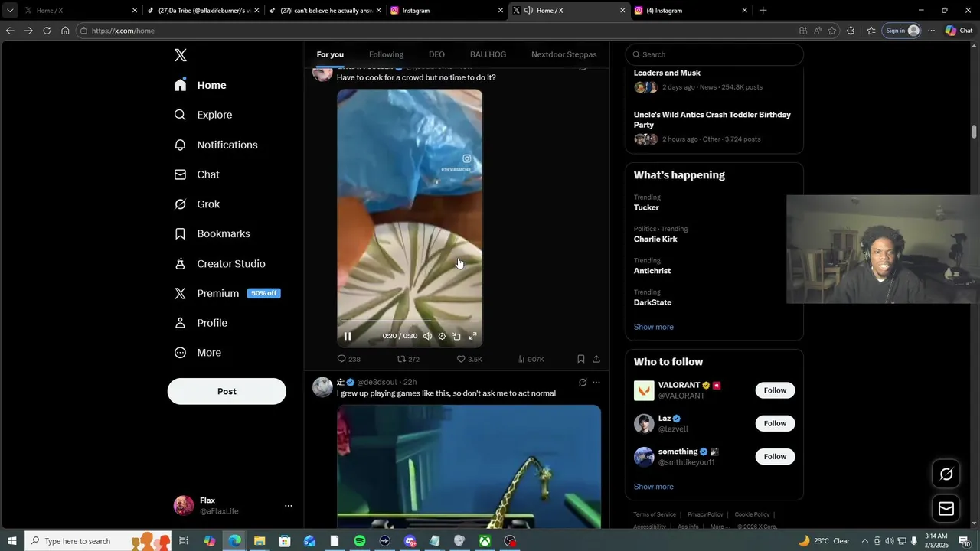Viewport: 980px width, 551px height.
Task: Click the Post button
Action: click(x=227, y=391)
